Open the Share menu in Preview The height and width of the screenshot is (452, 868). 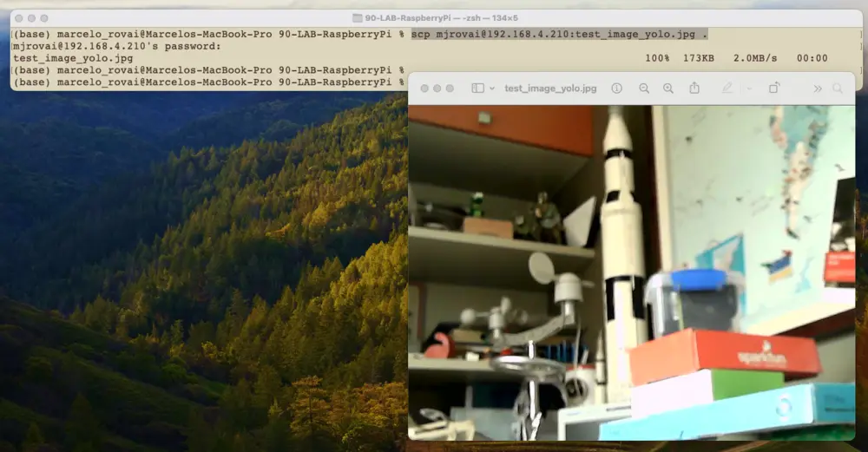694,88
